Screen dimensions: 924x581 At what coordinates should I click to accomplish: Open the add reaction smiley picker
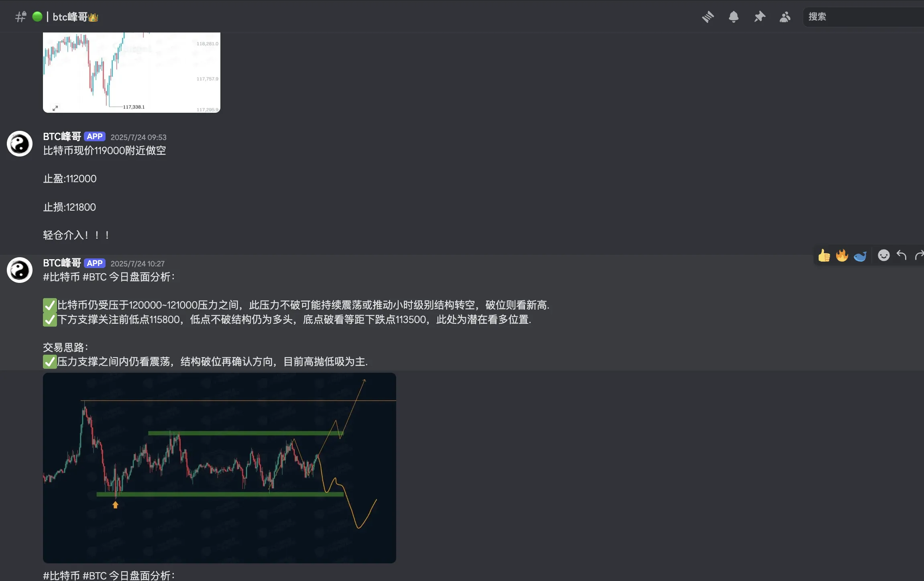(x=883, y=255)
